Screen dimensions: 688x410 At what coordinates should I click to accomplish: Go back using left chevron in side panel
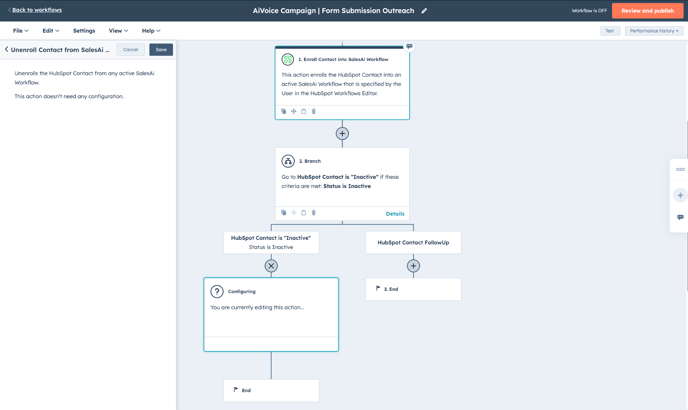pyautogui.click(x=6, y=50)
